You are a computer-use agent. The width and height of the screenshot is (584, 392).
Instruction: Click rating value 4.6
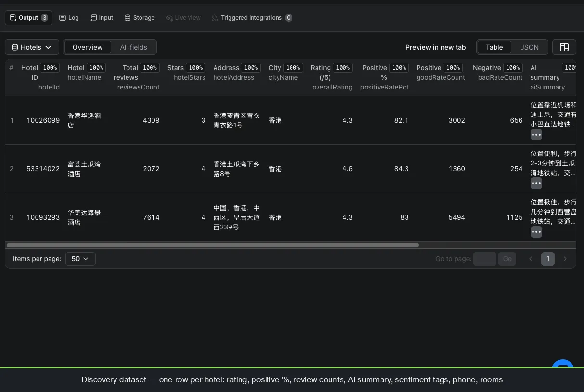(347, 169)
